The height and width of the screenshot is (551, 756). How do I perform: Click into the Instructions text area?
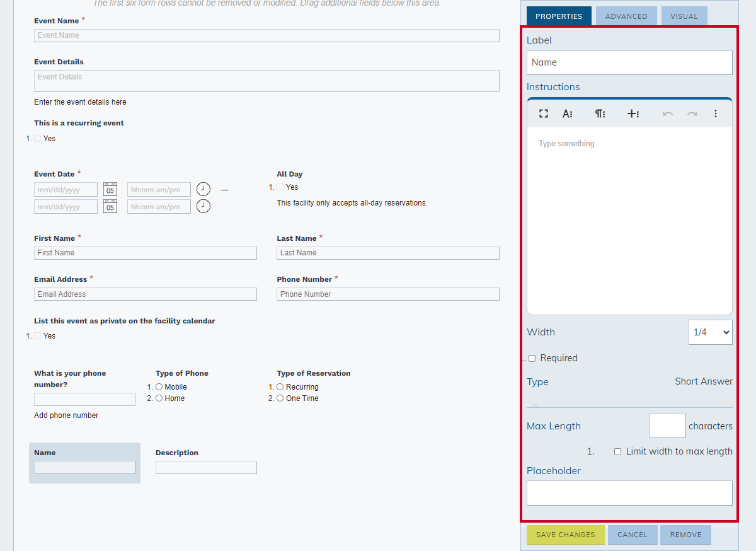click(629, 221)
